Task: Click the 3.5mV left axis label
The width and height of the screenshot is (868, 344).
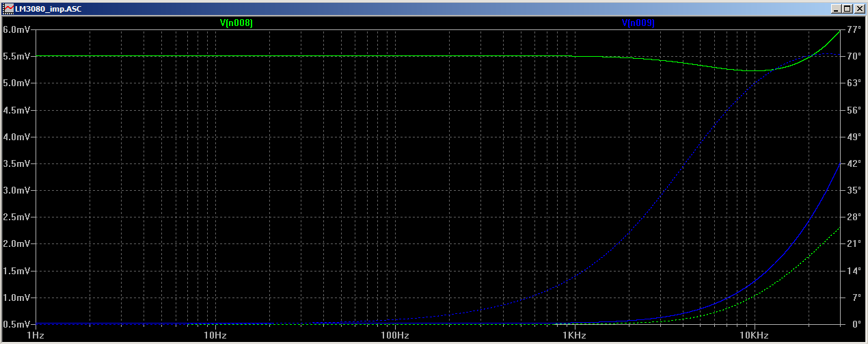Action: coord(16,163)
